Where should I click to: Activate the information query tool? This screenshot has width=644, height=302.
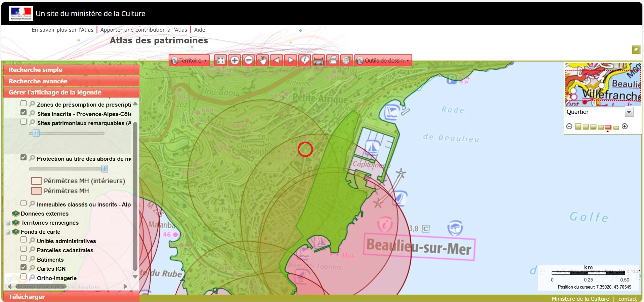[305, 61]
